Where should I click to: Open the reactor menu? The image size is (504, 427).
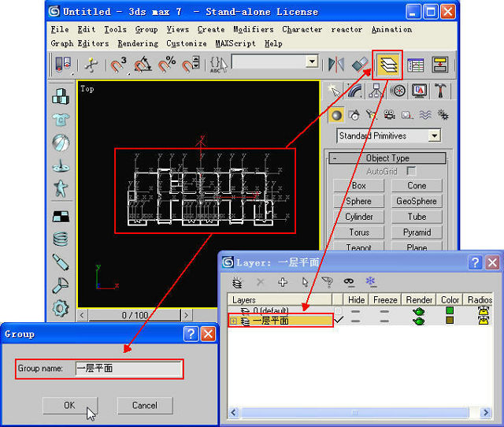pos(346,30)
